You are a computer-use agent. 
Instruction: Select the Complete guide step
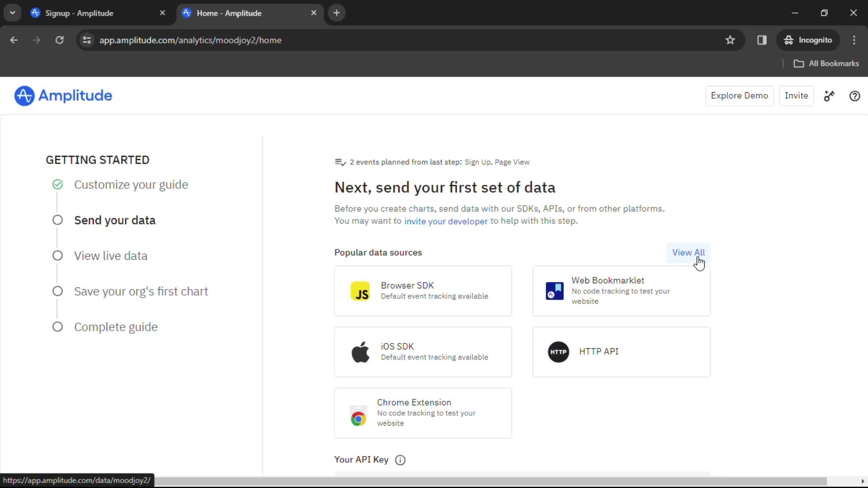116,327
